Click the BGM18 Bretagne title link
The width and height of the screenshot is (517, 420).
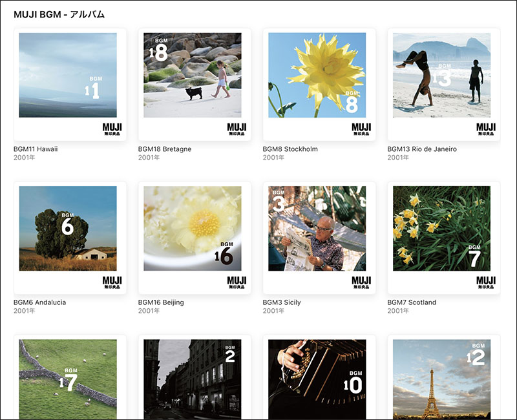pyautogui.click(x=165, y=149)
